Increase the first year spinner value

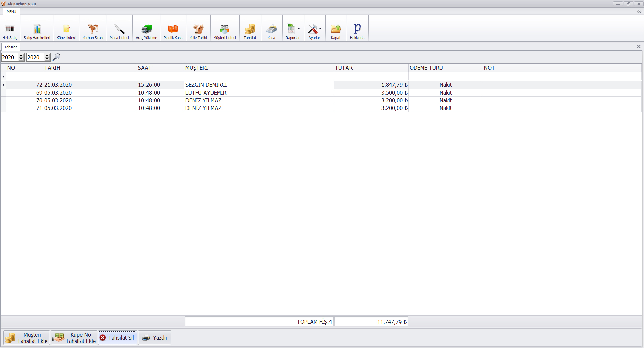click(21, 55)
